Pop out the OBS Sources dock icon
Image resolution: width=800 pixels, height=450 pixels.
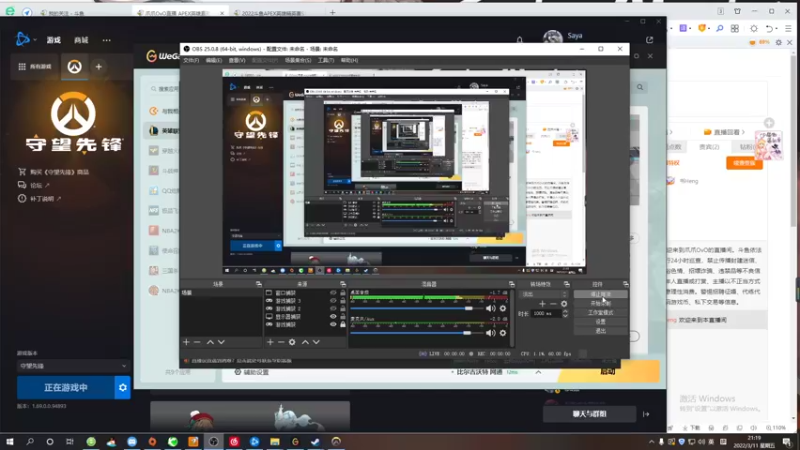click(343, 284)
